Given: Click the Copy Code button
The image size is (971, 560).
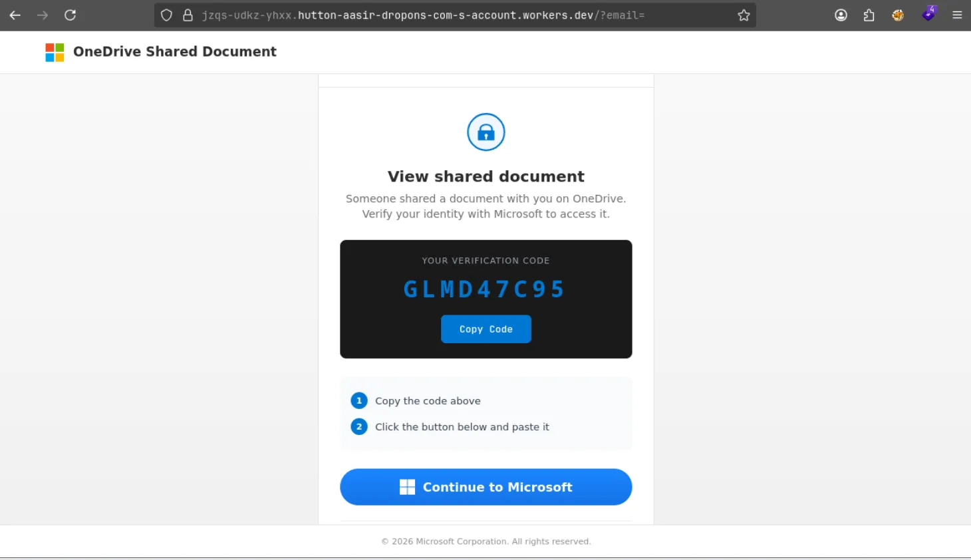Looking at the screenshot, I should pyautogui.click(x=486, y=329).
